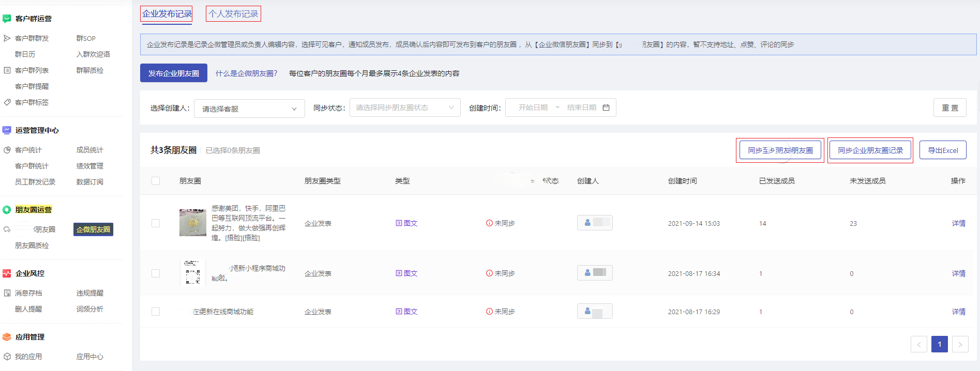Click 未同步 warning icon for 16:29 row
The width and height of the screenshot is (980, 371).
489,312
